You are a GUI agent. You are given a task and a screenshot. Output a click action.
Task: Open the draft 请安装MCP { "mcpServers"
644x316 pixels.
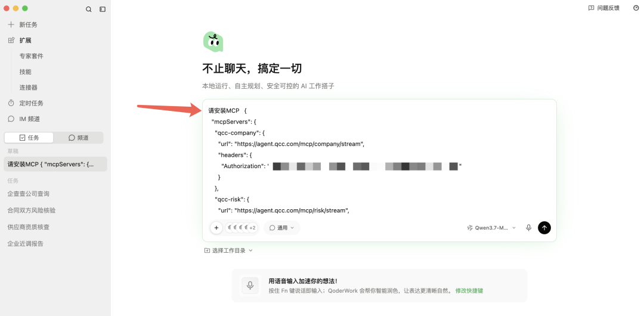pos(55,164)
